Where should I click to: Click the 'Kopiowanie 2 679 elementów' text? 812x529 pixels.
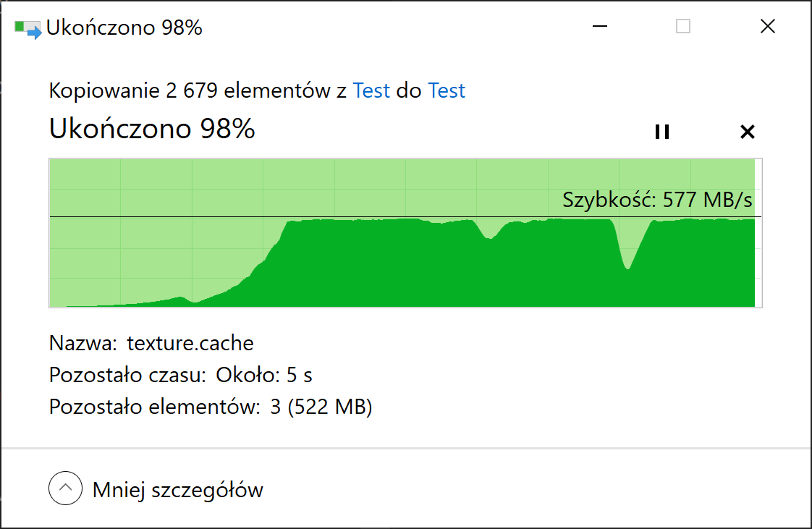[x=190, y=90]
